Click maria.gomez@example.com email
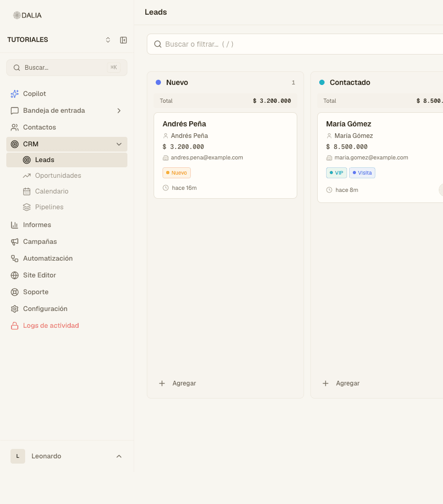The width and height of the screenshot is (443, 504). point(371,157)
